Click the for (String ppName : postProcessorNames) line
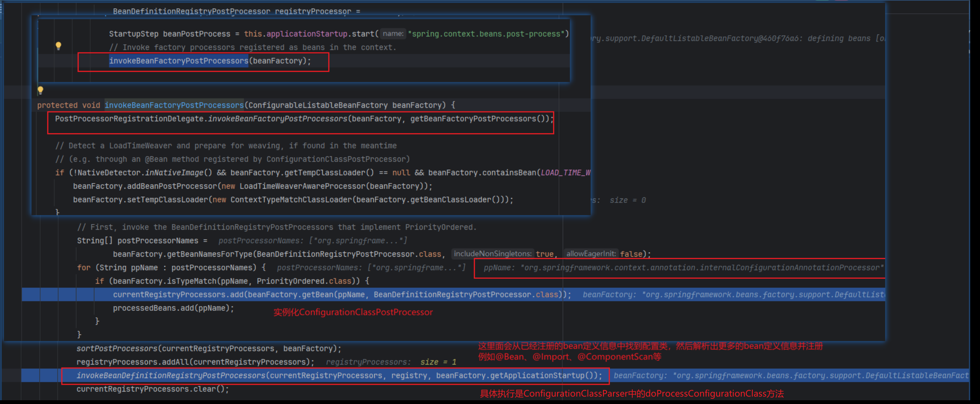Viewport: 980px width, 404px height. pyautogui.click(x=171, y=268)
